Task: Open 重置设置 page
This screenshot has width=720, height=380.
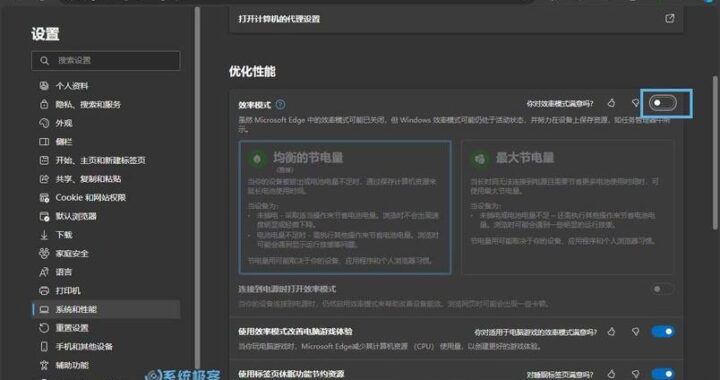Action: click(106, 328)
